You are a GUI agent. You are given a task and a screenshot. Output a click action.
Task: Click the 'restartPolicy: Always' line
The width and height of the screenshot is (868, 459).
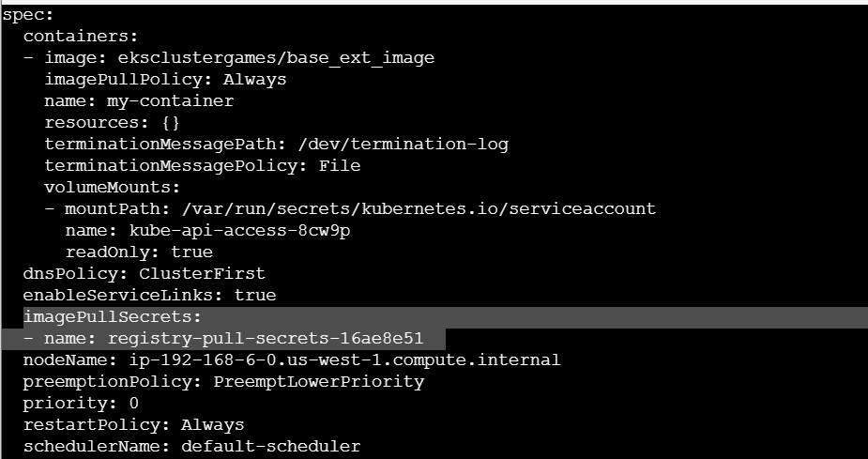click(133, 425)
